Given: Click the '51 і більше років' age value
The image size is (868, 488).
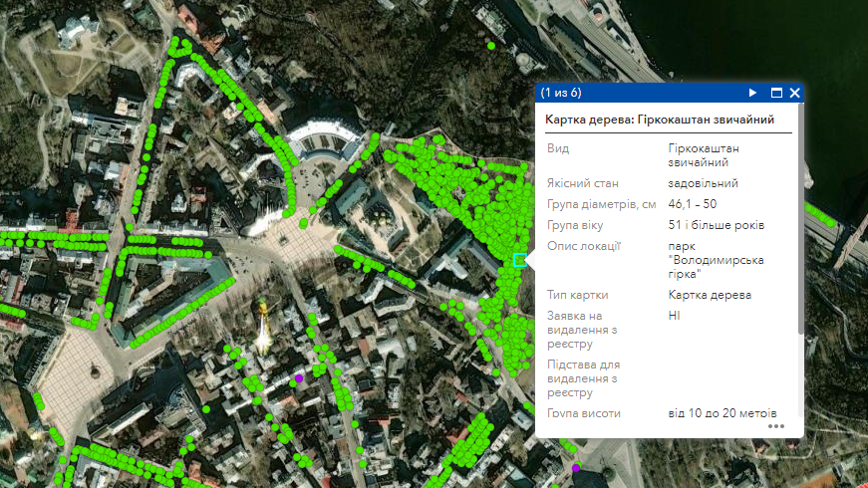Looking at the screenshot, I should pos(717,225).
